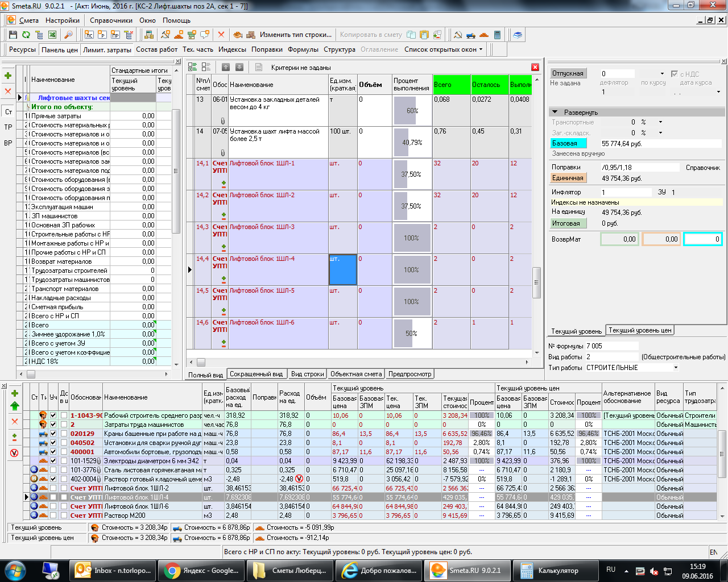Click the vertical scrollbar thumb of the work table
728x582 pixels.
click(536, 282)
